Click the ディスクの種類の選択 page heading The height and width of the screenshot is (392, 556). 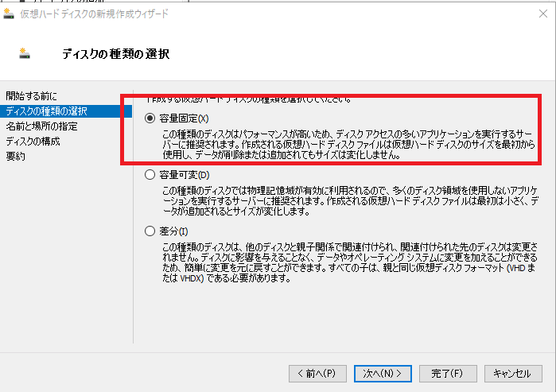coord(116,54)
